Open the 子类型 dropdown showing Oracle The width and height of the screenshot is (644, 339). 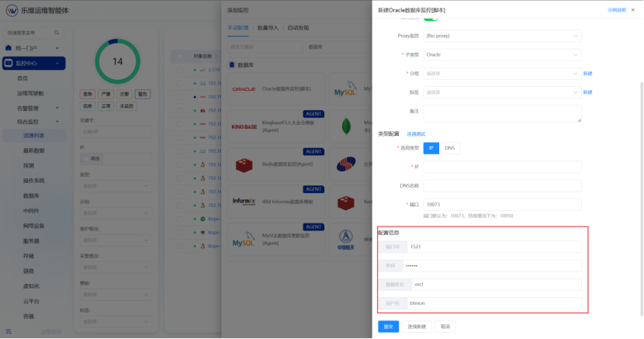pos(502,55)
